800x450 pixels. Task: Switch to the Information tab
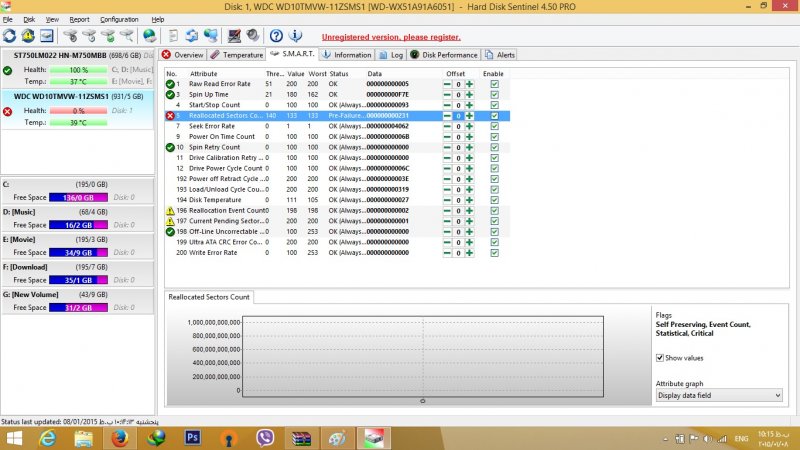[347, 55]
